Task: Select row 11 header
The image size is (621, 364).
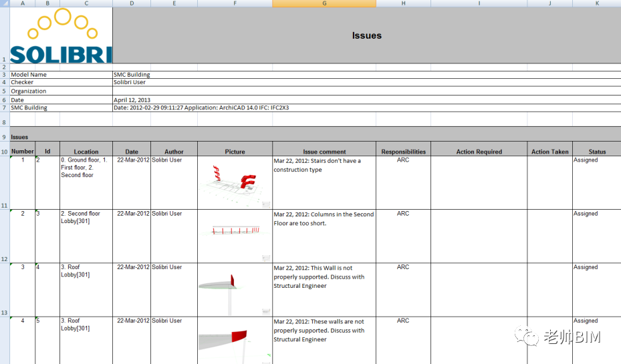Action: (5, 182)
